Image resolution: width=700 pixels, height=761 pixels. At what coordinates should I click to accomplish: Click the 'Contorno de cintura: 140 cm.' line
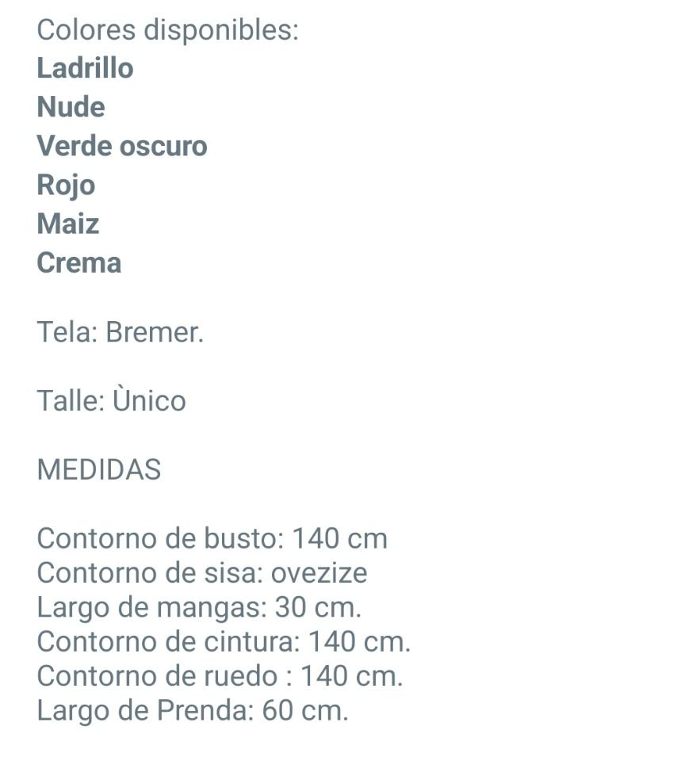pyautogui.click(x=224, y=642)
